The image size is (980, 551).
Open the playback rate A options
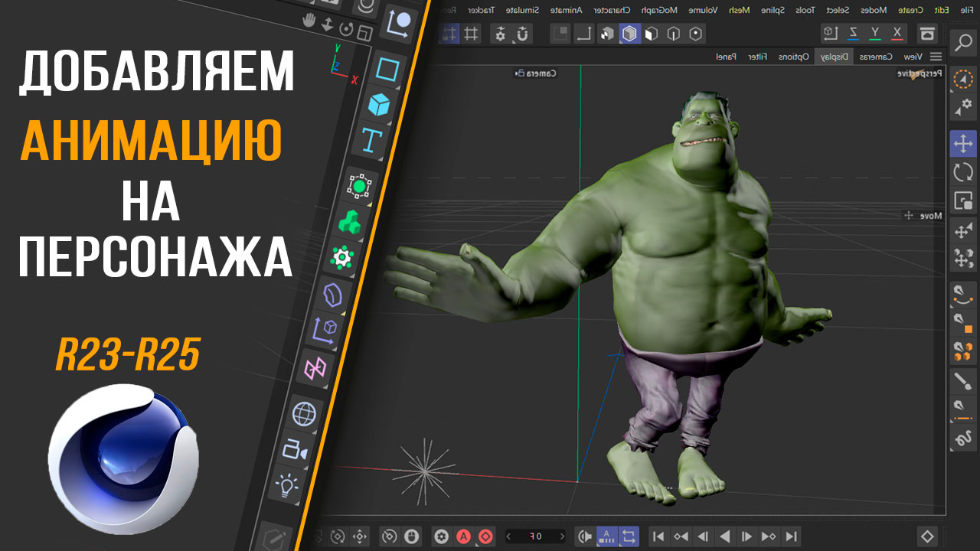pyautogui.click(x=606, y=536)
